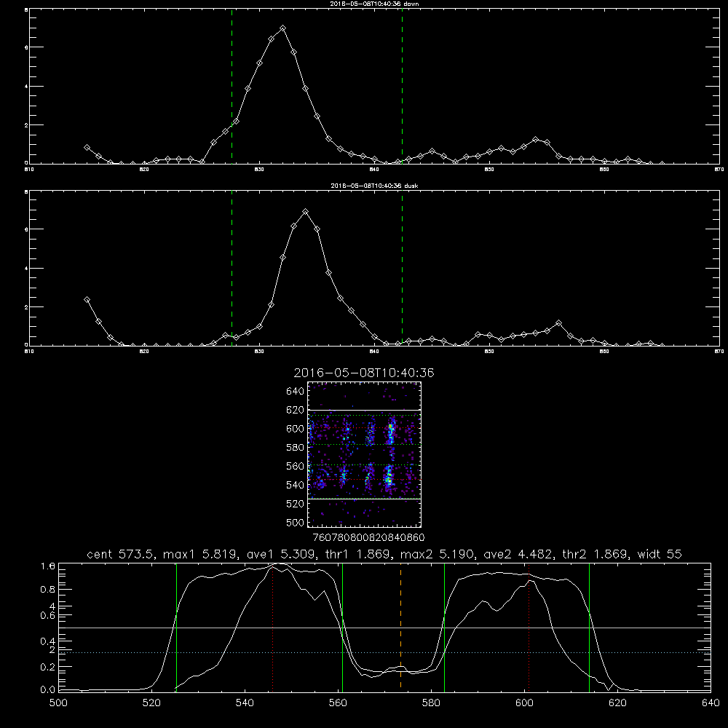The width and height of the screenshot is (728, 728).
Task: Click the large 2016-05-08T10:40:36 image title
Action: (364, 373)
